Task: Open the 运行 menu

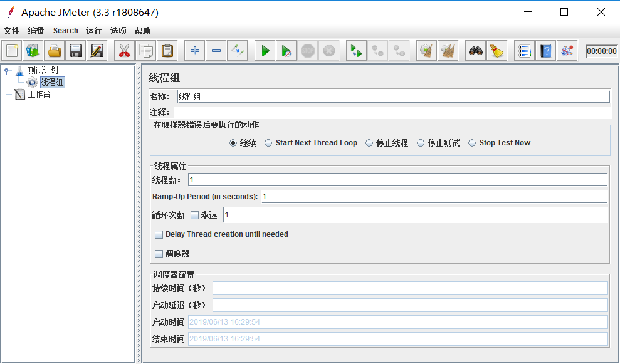Action: (x=93, y=31)
